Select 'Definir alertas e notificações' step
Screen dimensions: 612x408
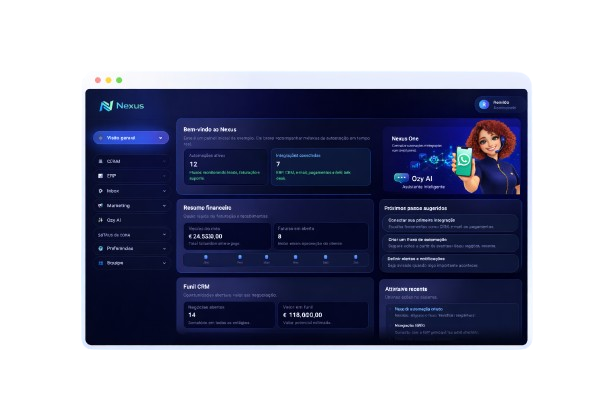click(450, 262)
